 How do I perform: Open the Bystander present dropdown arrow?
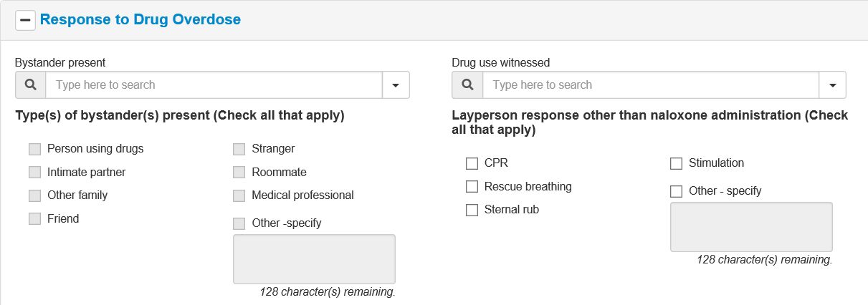[x=396, y=84]
